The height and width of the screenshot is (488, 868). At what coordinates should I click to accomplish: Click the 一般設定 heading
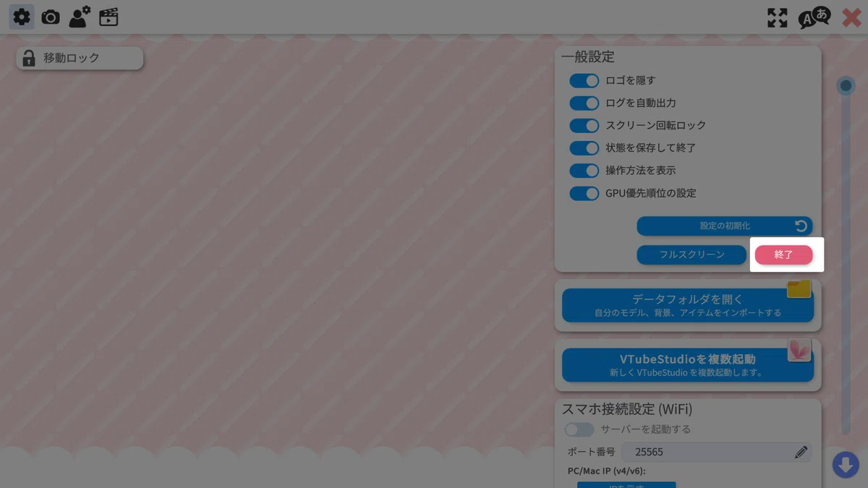click(x=588, y=57)
